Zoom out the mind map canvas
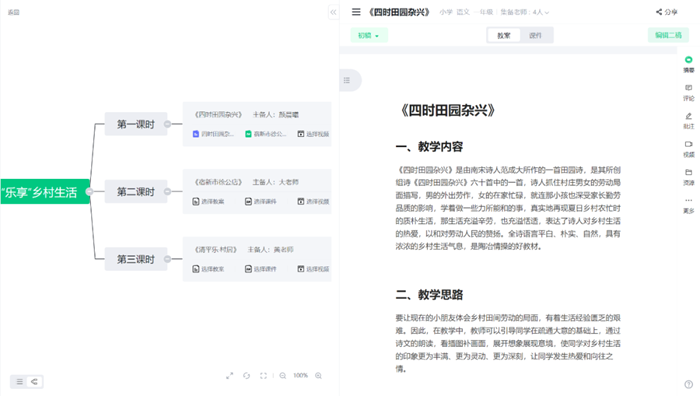 click(x=283, y=375)
